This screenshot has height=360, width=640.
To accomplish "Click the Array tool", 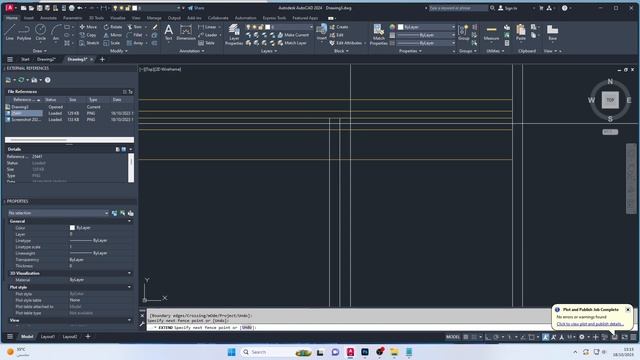I will coord(135,43).
